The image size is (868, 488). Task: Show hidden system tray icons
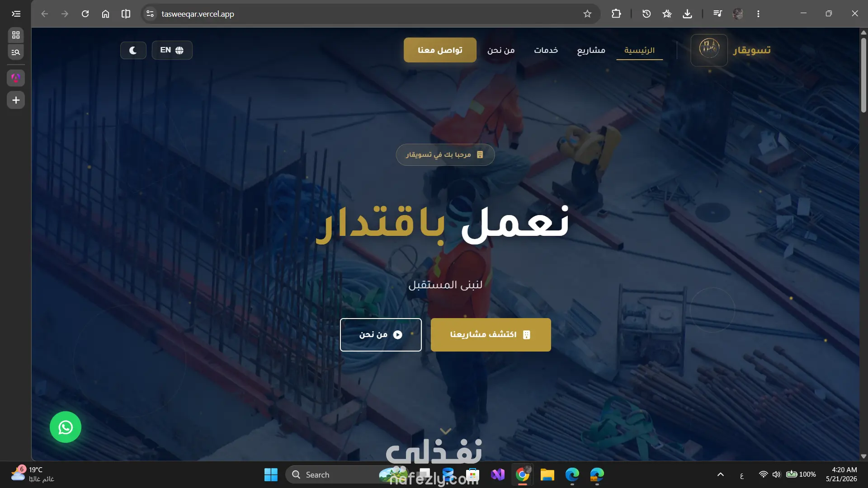coord(721,474)
